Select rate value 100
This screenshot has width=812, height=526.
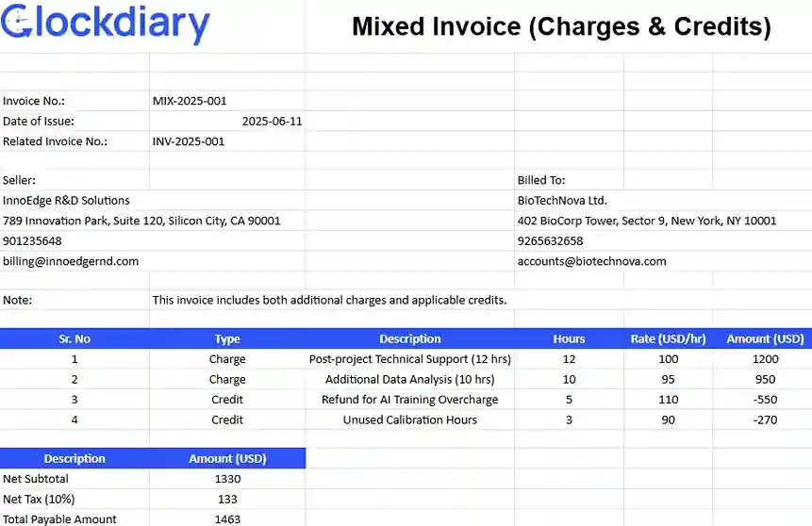[x=668, y=359]
